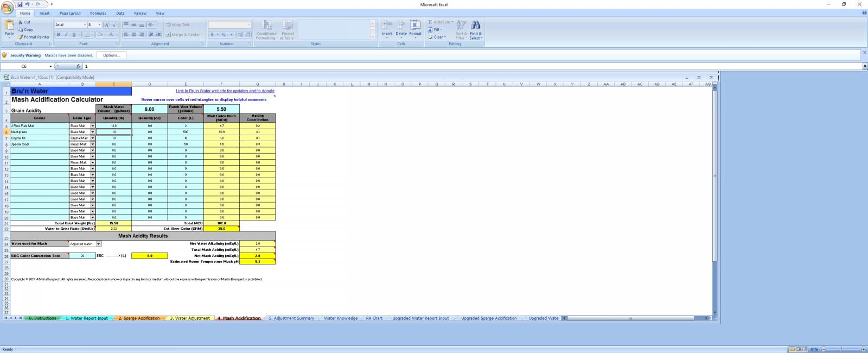The width and height of the screenshot is (868, 353).
Task: Increase Decimal places
Action: (239, 35)
